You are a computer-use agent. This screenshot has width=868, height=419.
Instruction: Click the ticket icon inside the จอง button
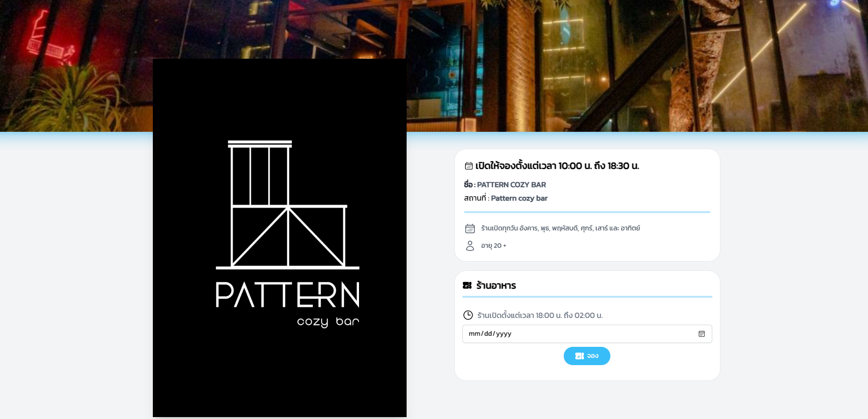point(580,356)
